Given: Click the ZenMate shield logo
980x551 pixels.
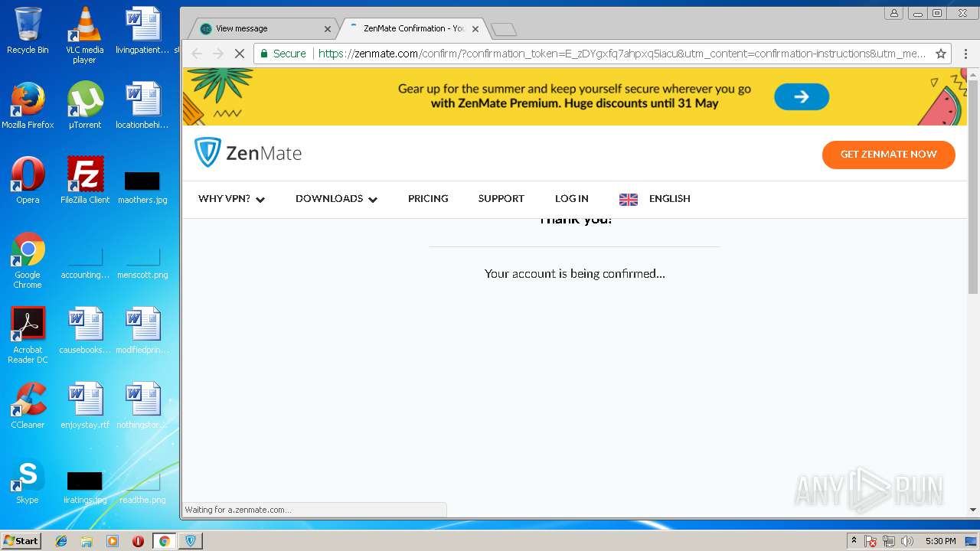Looking at the screenshot, I should [x=207, y=152].
